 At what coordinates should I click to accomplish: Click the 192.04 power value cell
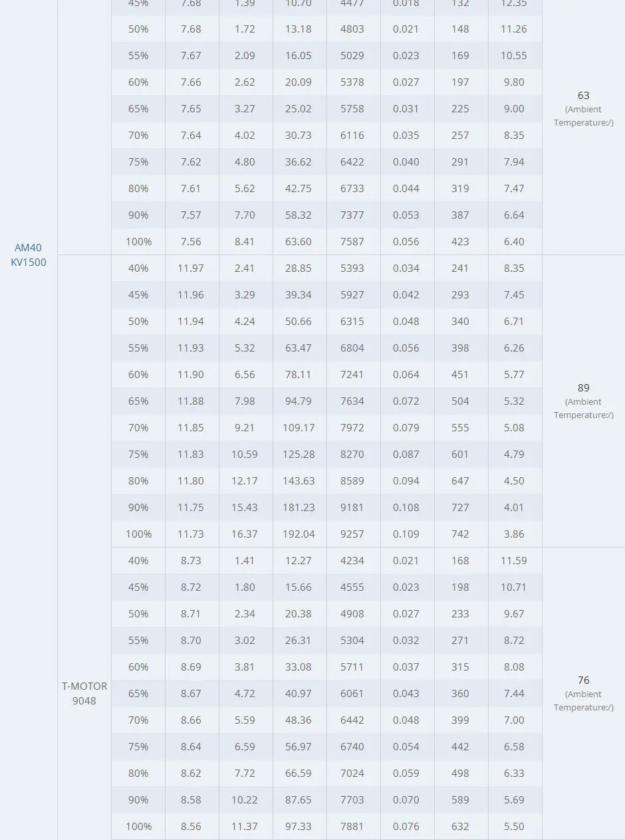coord(299,534)
